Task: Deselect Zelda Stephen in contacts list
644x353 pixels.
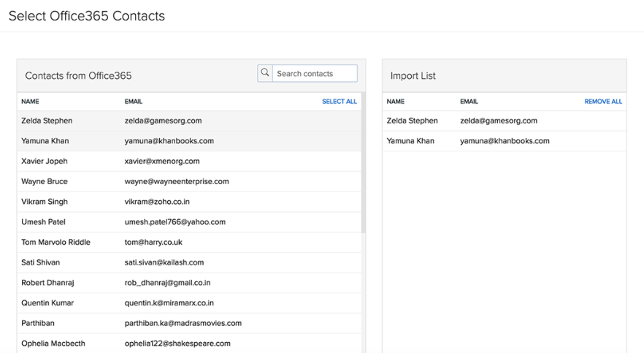Action: pos(188,121)
